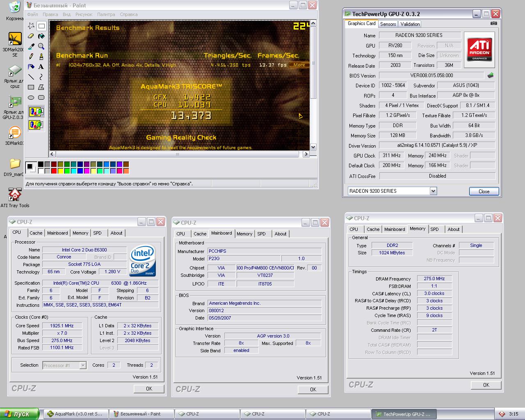Image resolution: width=525 pixels, height=420 pixels.
Task: Click the пуск Start button
Action: [19, 414]
